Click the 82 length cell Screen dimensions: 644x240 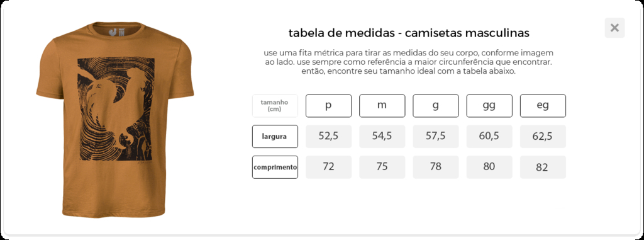(x=543, y=167)
